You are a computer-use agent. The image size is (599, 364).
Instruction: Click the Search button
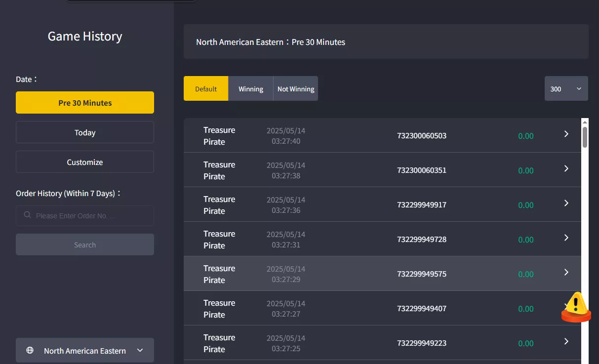[85, 244]
